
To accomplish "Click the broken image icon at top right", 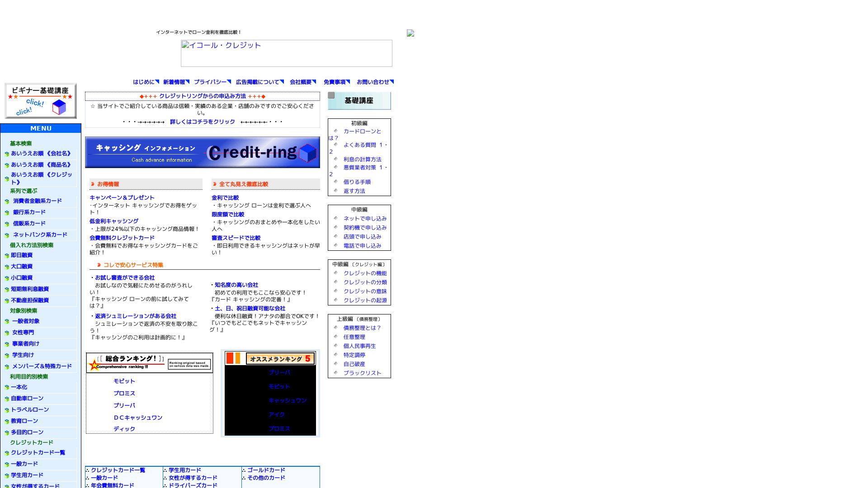I will coord(410,33).
